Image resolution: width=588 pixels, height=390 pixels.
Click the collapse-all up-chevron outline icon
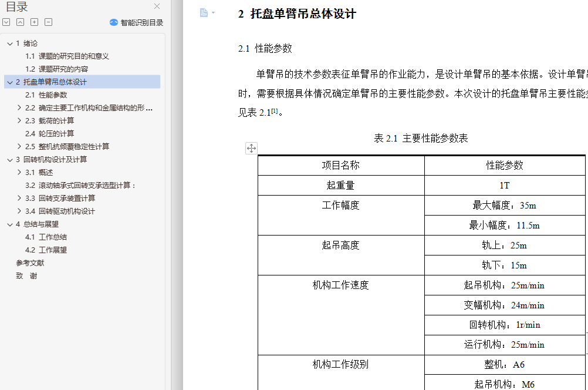pyautogui.click(x=21, y=22)
